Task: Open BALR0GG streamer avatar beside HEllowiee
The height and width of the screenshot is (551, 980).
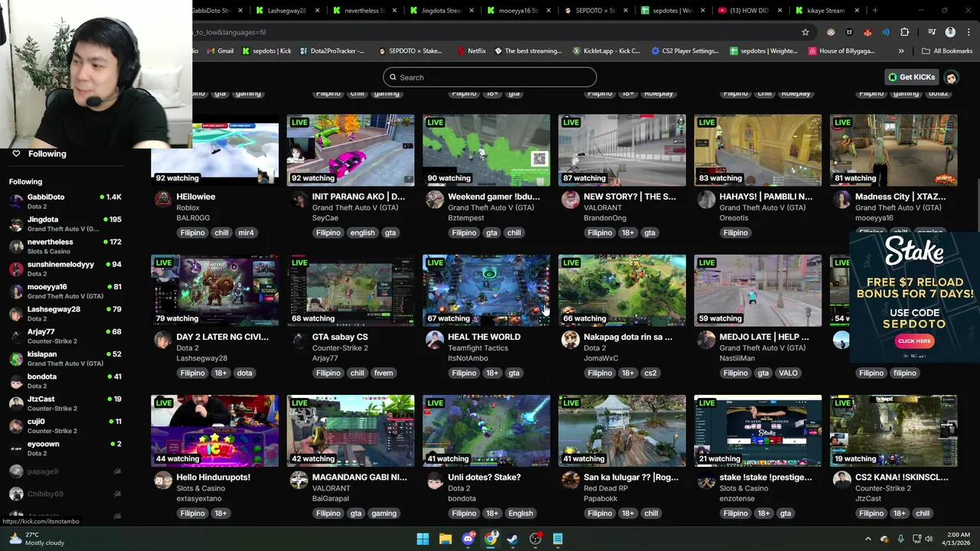Action: [x=162, y=200]
